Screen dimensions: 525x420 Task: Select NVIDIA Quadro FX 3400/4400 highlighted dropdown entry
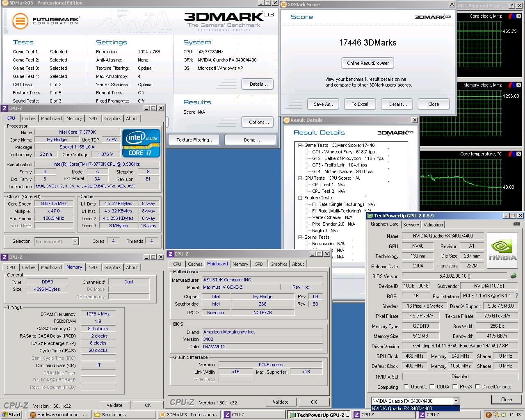415,408
